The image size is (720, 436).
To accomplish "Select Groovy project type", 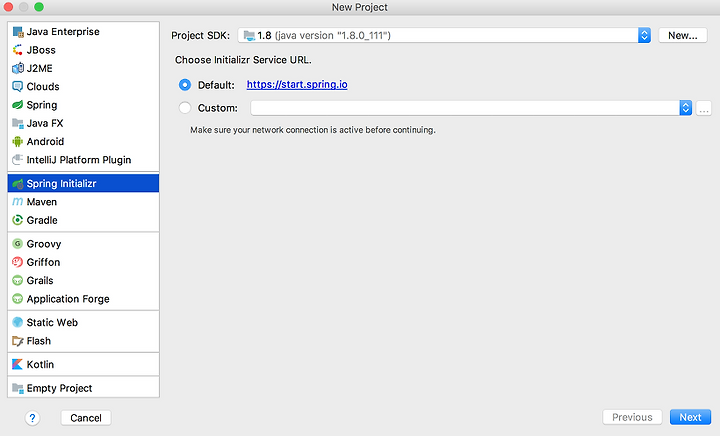I will pos(84,244).
